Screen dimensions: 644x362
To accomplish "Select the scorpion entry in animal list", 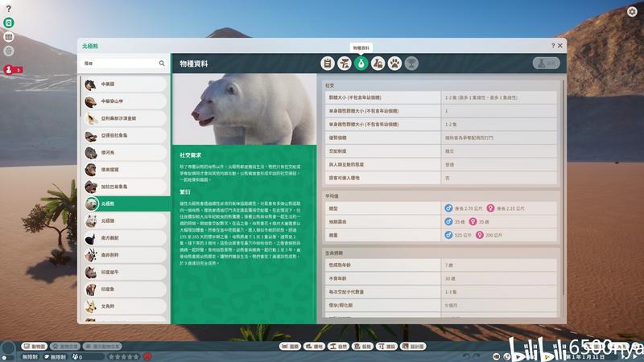I will click(125, 118).
